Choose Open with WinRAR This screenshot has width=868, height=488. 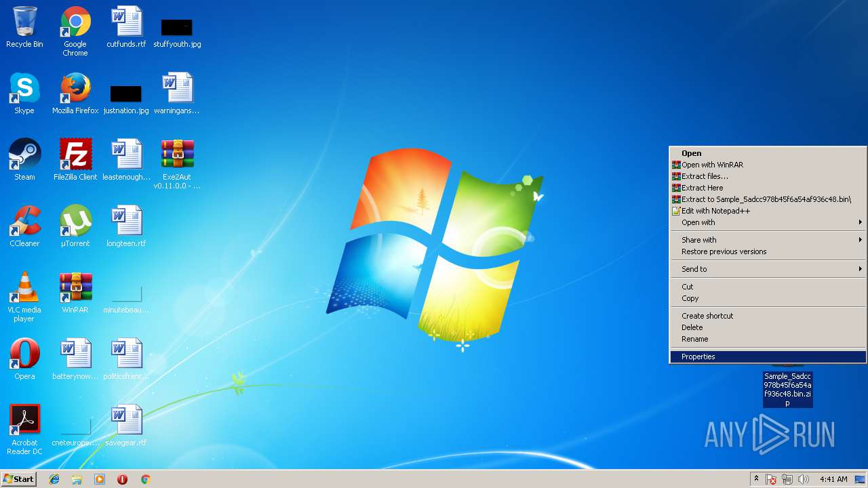tap(768, 165)
